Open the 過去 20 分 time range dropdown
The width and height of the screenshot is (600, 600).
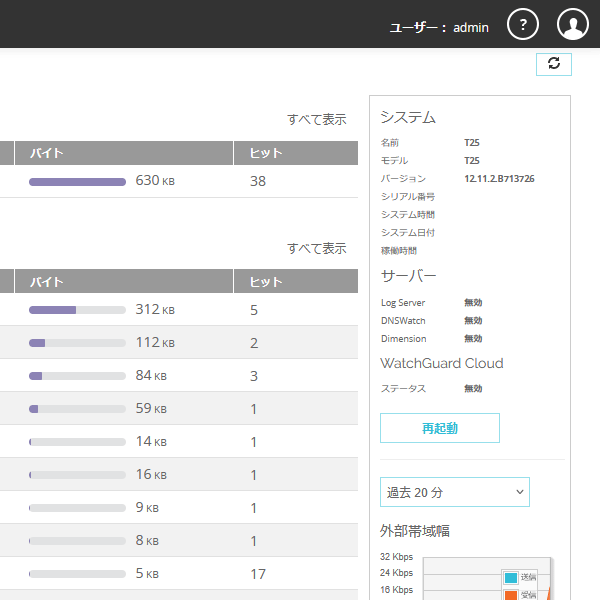[x=455, y=492]
